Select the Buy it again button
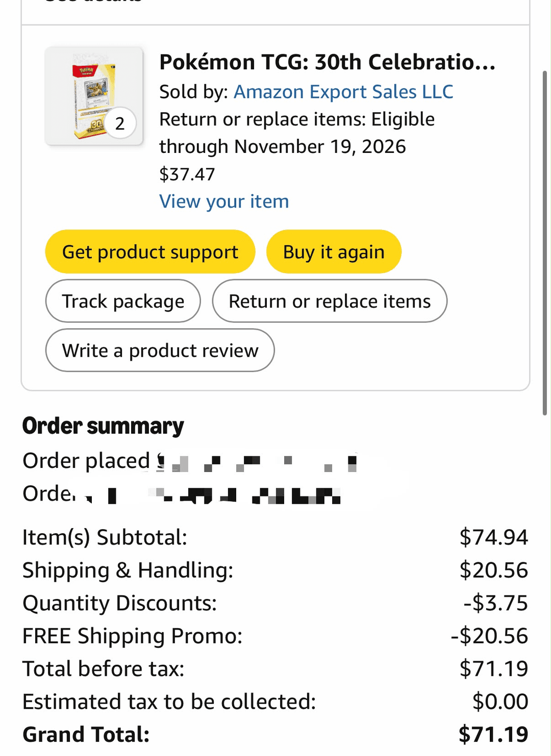This screenshot has height=756, width=551. coord(334,252)
